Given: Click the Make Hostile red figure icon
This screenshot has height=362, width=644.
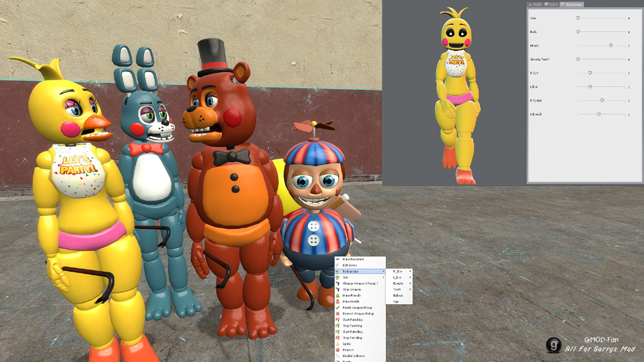Looking at the screenshot, I should coord(338,302).
